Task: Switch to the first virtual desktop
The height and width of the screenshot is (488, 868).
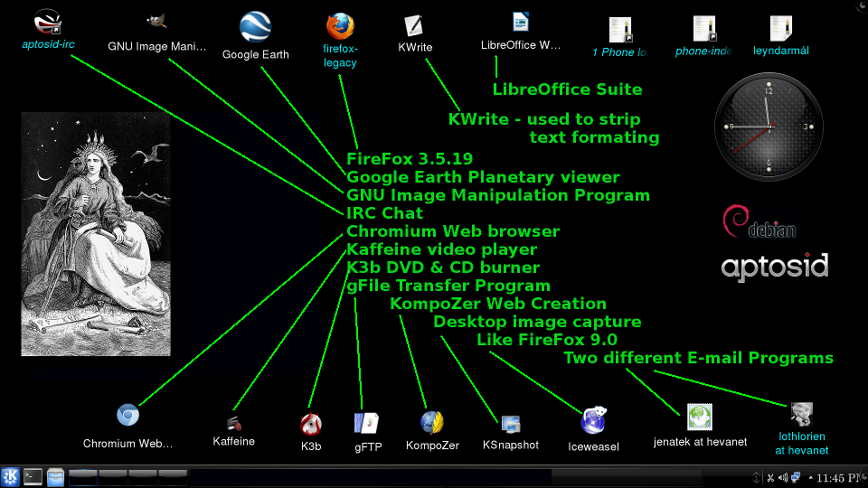Action: point(83,477)
